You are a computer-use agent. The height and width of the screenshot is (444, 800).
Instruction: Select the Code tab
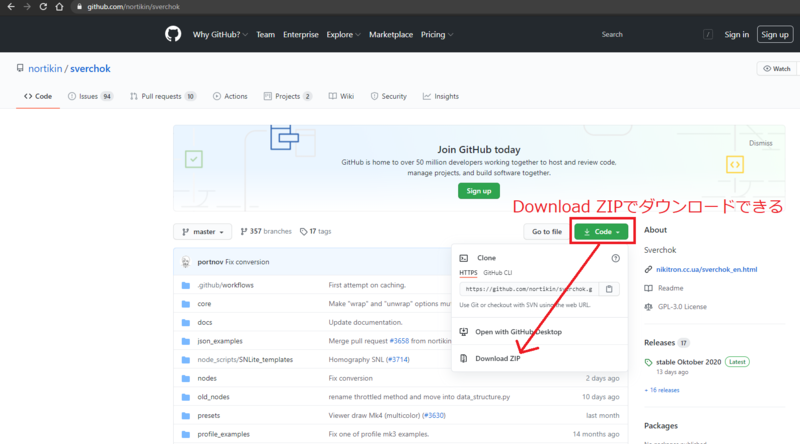coord(38,96)
